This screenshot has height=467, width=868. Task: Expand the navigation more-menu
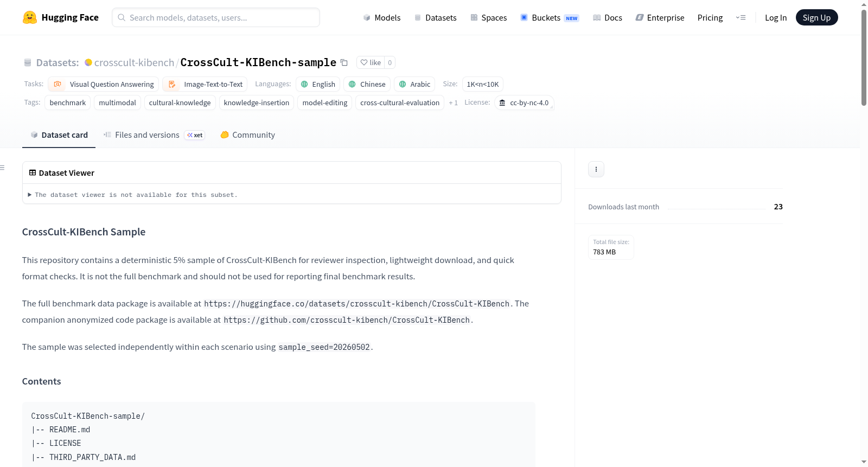tap(741, 17)
